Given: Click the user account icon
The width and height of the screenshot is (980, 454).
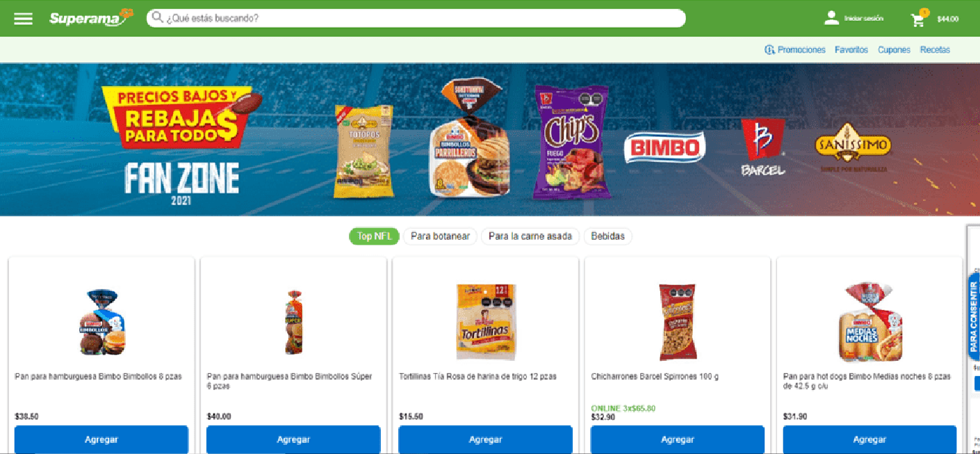Looking at the screenshot, I should click(x=831, y=18).
